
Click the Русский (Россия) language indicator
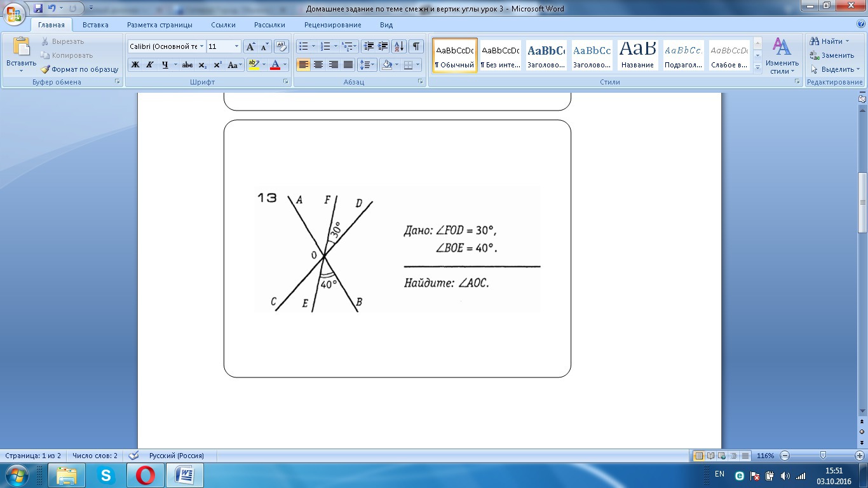177,456
